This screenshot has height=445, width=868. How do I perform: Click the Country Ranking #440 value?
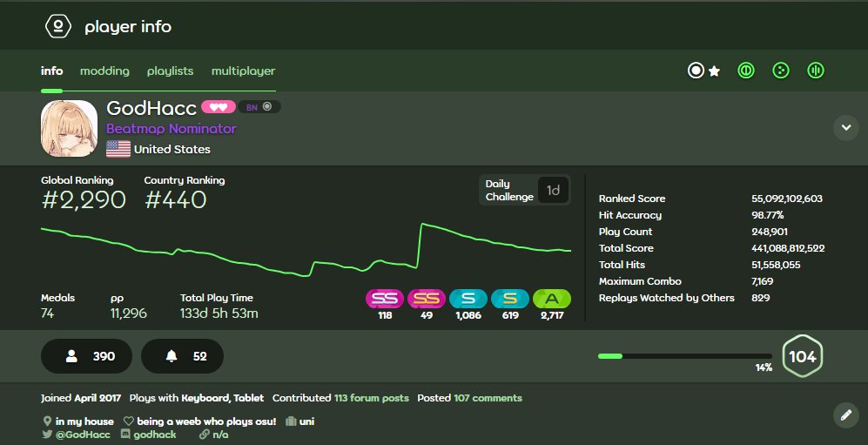click(x=176, y=199)
